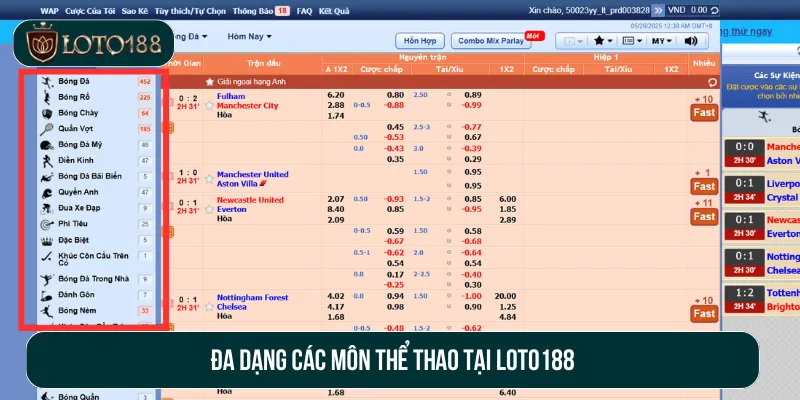Image resolution: width=800 pixels, height=400 pixels.
Task: Open the star favorites dropdown in the toolbar
Action: pos(603,41)
